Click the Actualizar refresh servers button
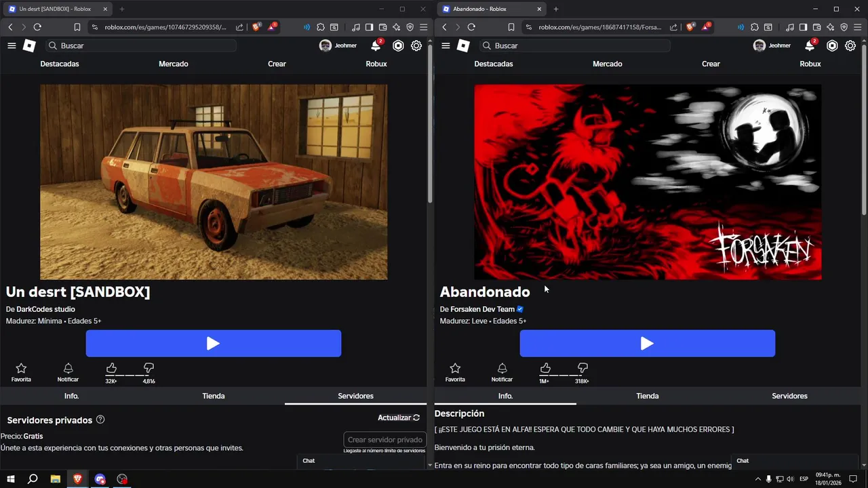 [399, 418]
